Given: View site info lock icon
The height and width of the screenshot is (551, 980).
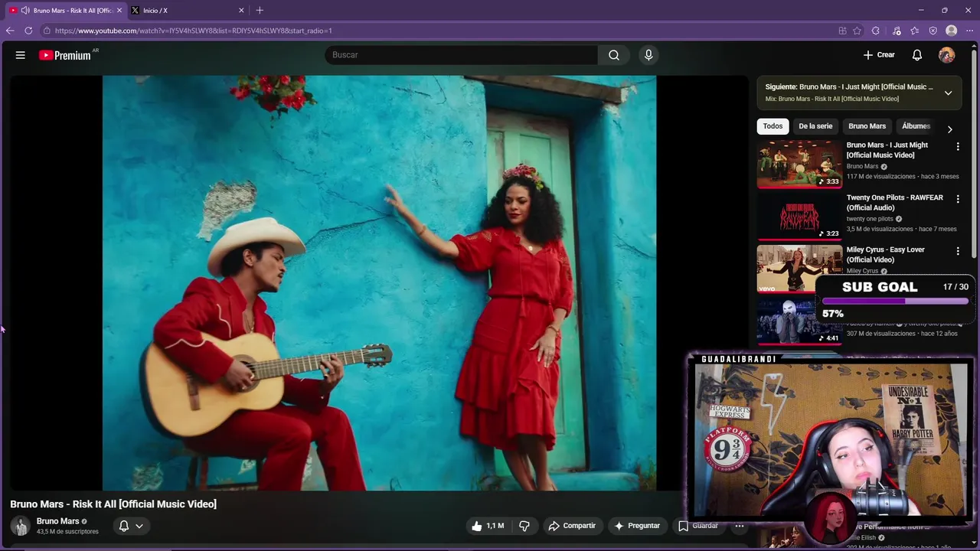Looking at the screenshot, I should pos(47,31).
